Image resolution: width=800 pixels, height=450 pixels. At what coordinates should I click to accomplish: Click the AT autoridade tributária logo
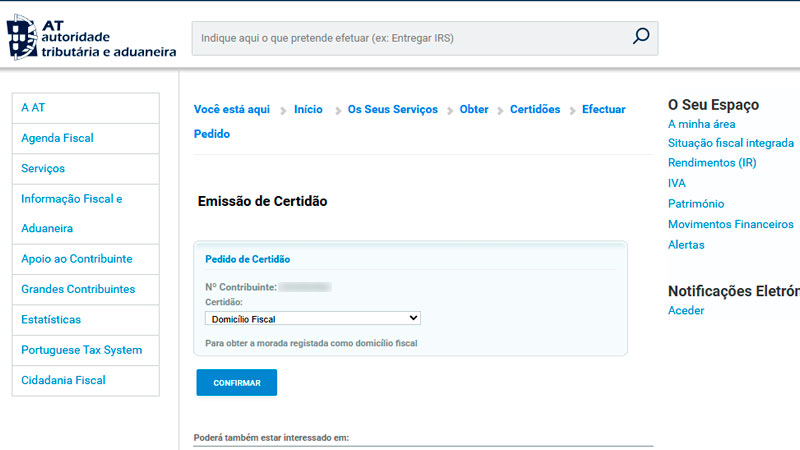[x=91, y=37]
